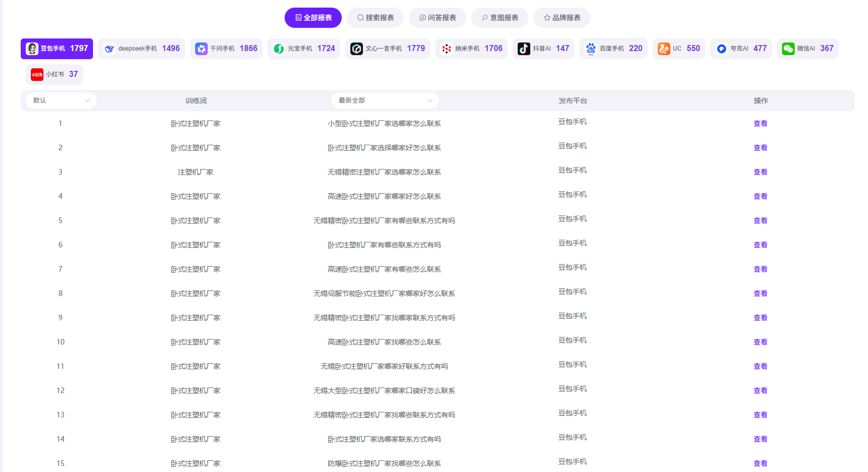Click 查看 link for row 14

[760, 439]
